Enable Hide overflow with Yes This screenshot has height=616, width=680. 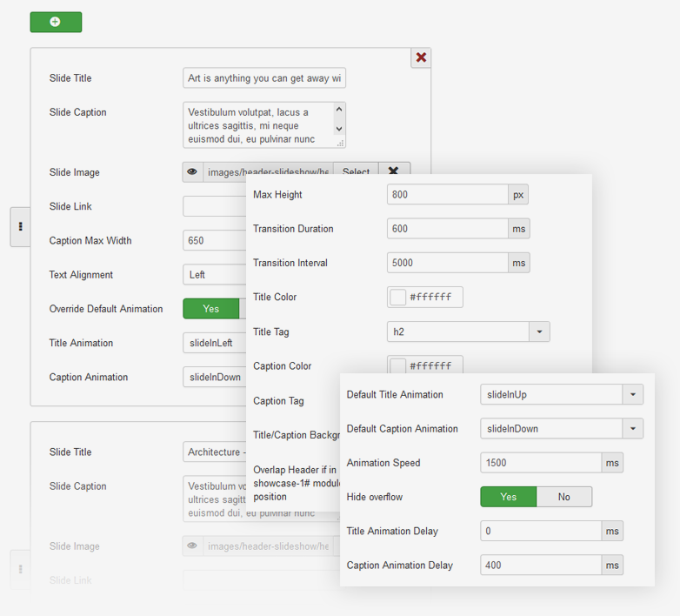coord(508,497)
